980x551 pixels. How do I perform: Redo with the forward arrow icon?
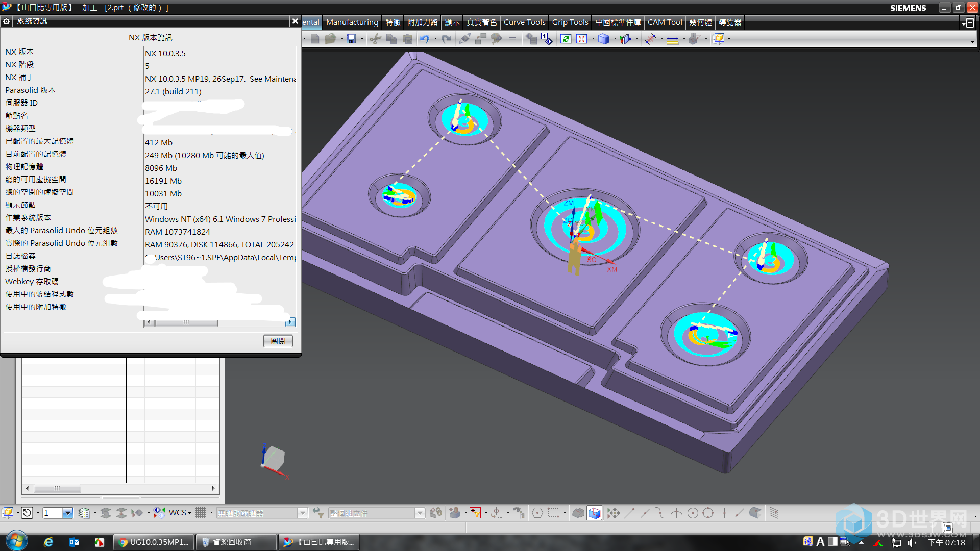click(447, 39)
